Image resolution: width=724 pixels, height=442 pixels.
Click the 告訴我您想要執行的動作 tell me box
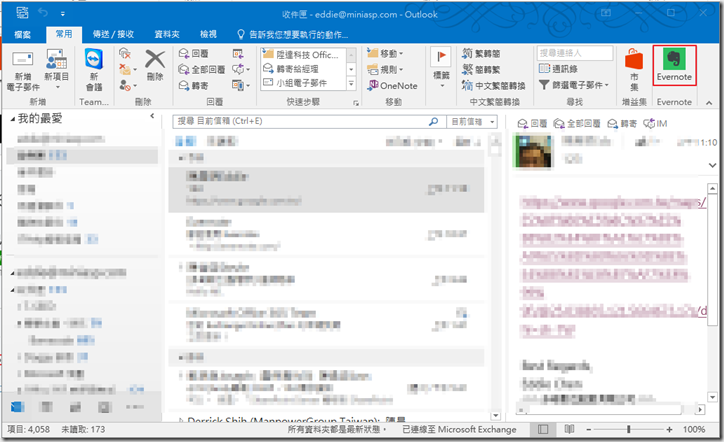click(x=293, y=34)
